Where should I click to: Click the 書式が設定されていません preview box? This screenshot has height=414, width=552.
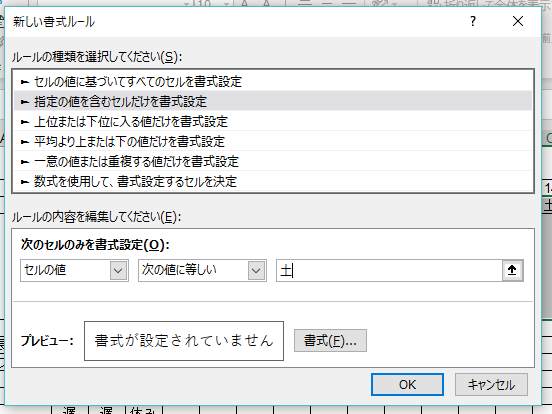pos(184,341)
